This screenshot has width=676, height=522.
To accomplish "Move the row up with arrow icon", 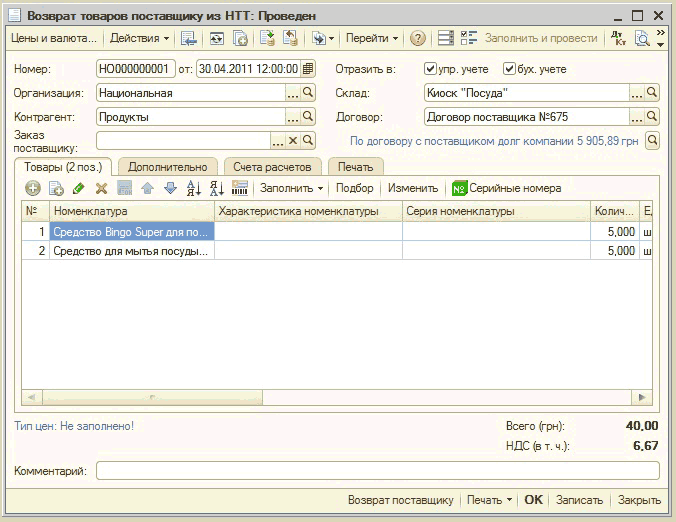I will 147,188.
